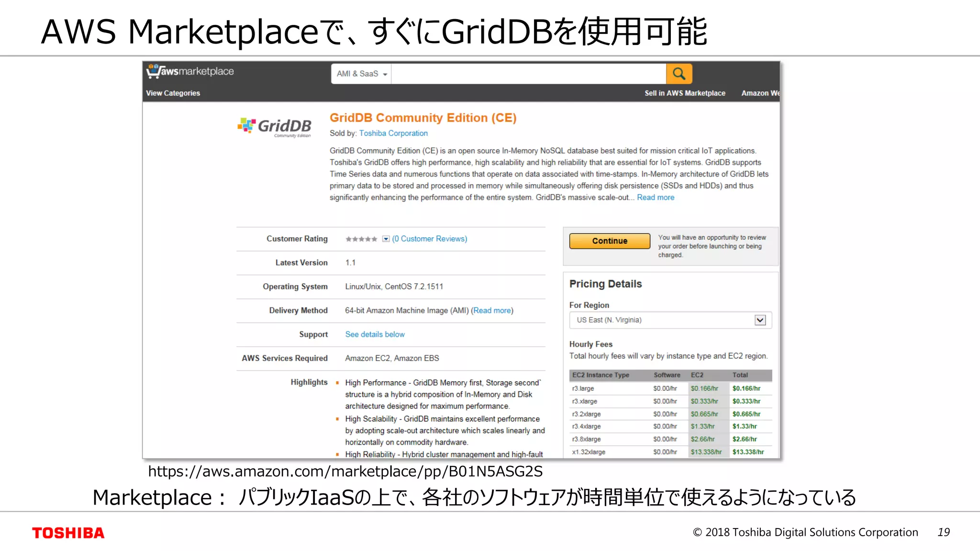Select the r3.xlarge instance row

point(670,401)
